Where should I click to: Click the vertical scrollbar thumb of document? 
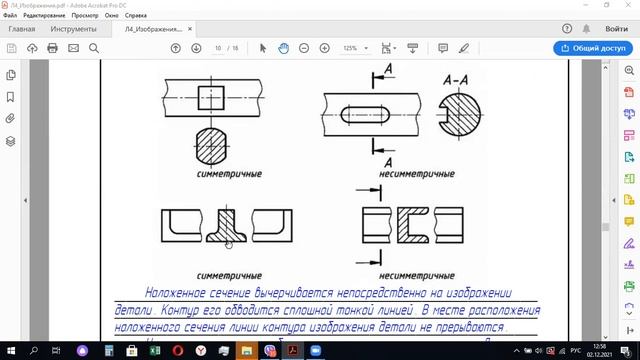click(606, 227)
